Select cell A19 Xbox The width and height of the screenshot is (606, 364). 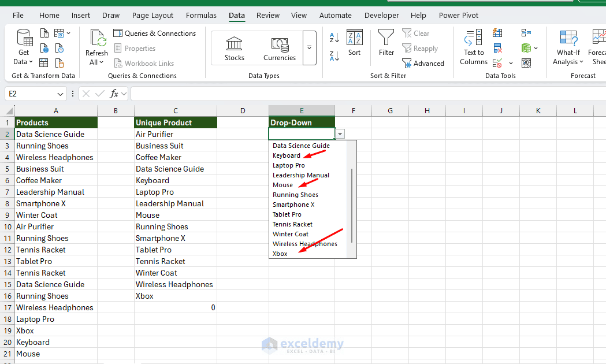(x=56, y=330)
